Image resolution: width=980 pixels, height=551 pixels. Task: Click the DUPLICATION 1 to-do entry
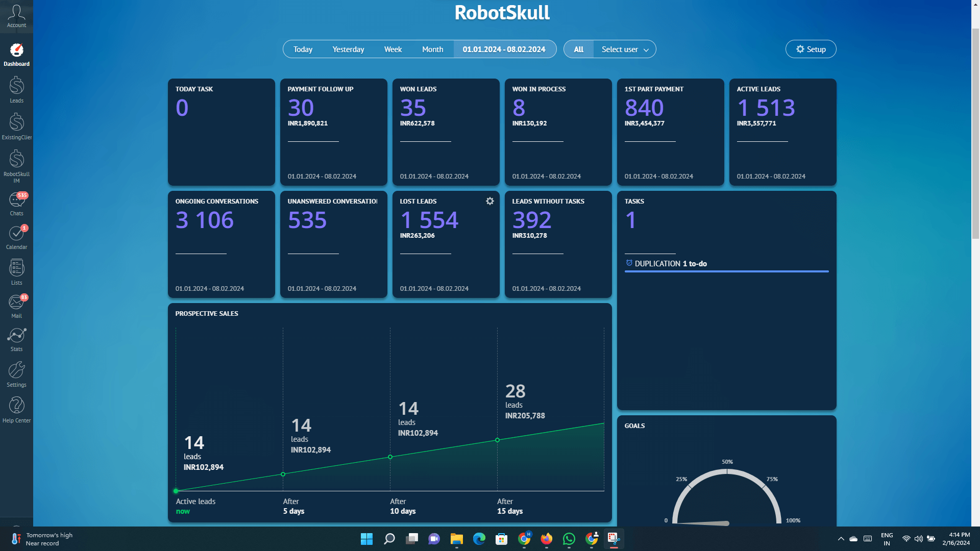[x=670, y=263]
